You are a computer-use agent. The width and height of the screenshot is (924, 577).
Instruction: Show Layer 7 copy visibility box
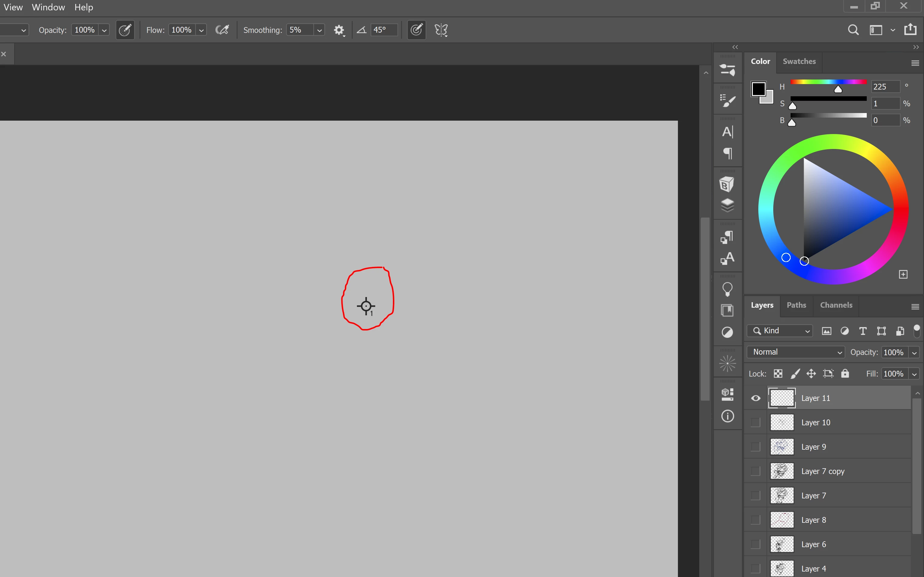tap(755, 471)
